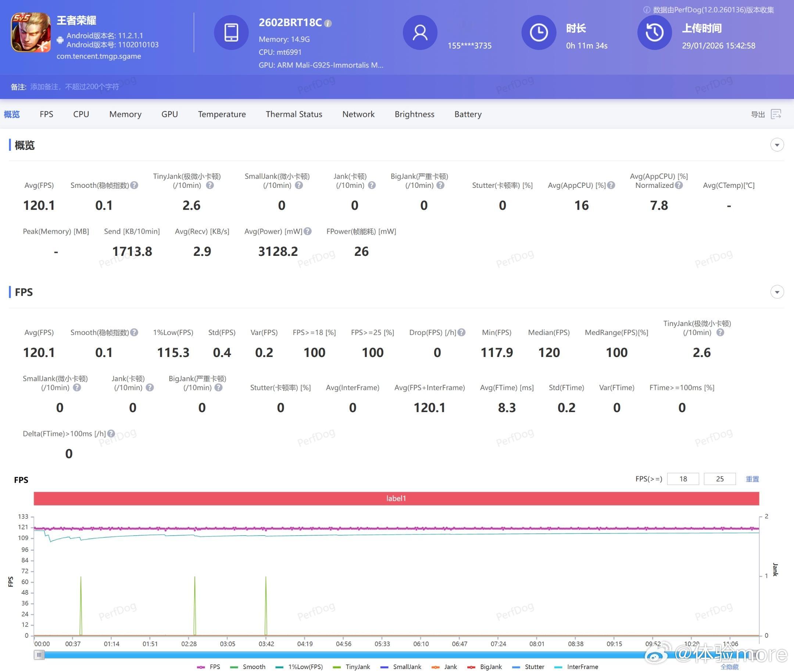Viewport: 794px width, 672px height.
Task: Click Smooth help question mark in overview
Action: click(x=134, y=185)
